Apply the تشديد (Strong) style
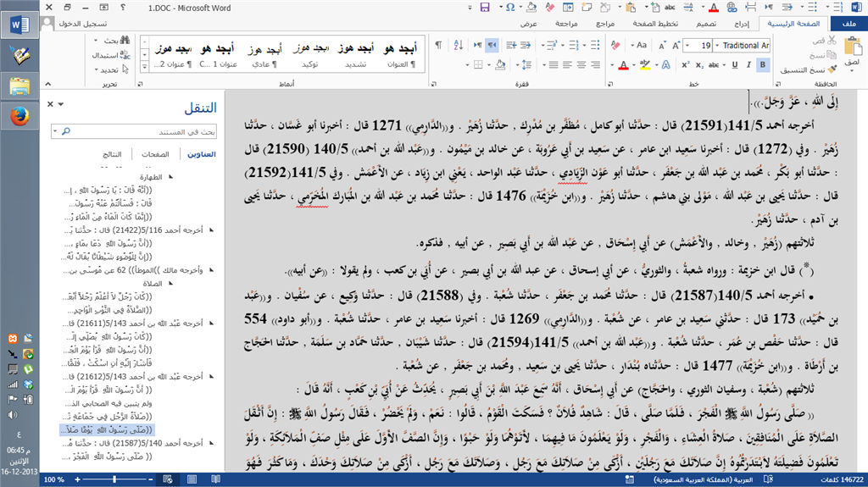This screenshot has width=868, height=487. tap(356, 53)
